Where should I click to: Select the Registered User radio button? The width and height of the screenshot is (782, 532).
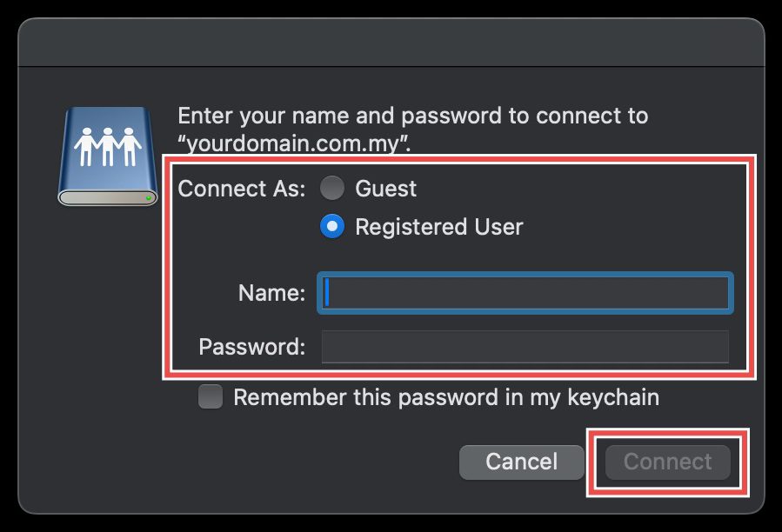click(332, 227)
